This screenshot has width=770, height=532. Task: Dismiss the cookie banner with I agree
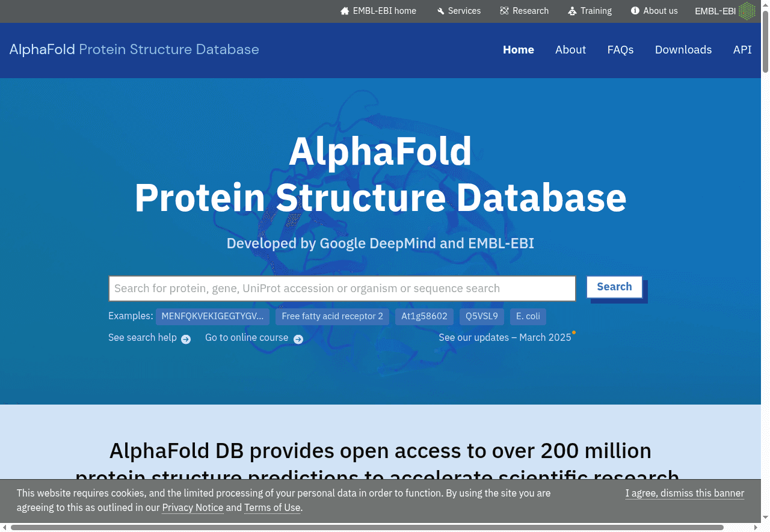(x=685, y=493)
